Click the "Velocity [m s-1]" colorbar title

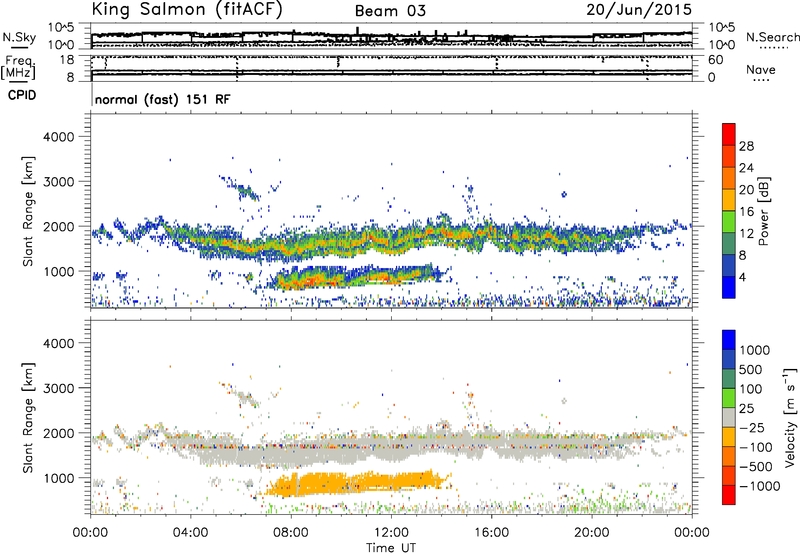click(790, 417)
